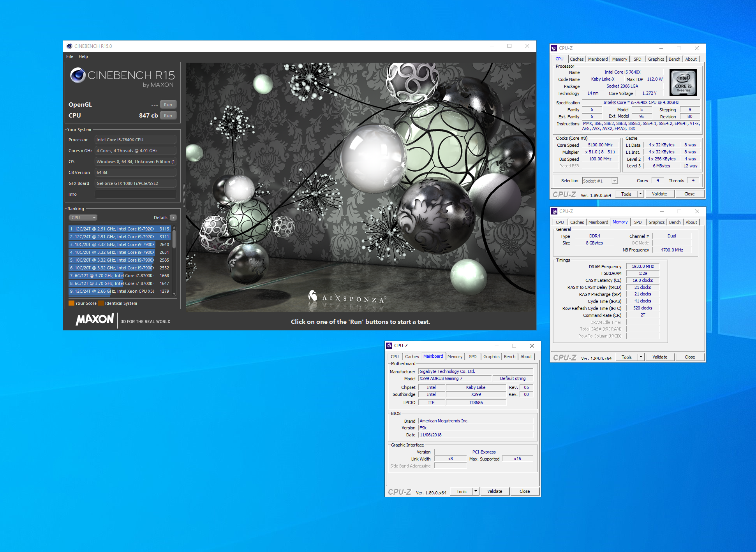Click CPU-Z icon in Mainboard window title bar
The image size is (756, 552).
pyautogui.click(x=389, y=346)
